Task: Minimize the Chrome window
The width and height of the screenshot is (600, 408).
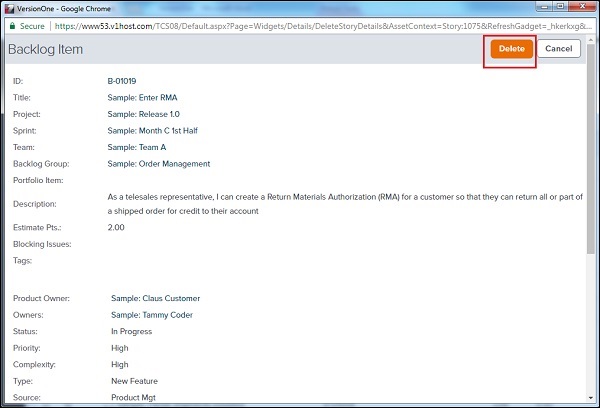Action: click(545, 7)
